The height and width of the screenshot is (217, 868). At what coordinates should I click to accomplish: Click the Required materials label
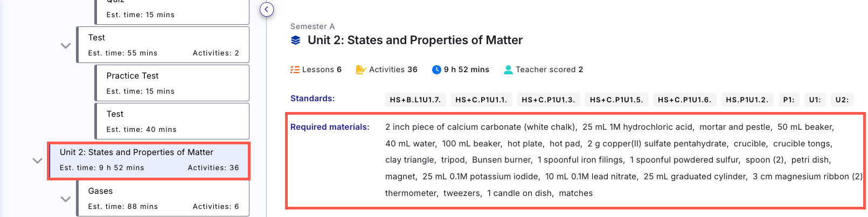pos(330,127)
